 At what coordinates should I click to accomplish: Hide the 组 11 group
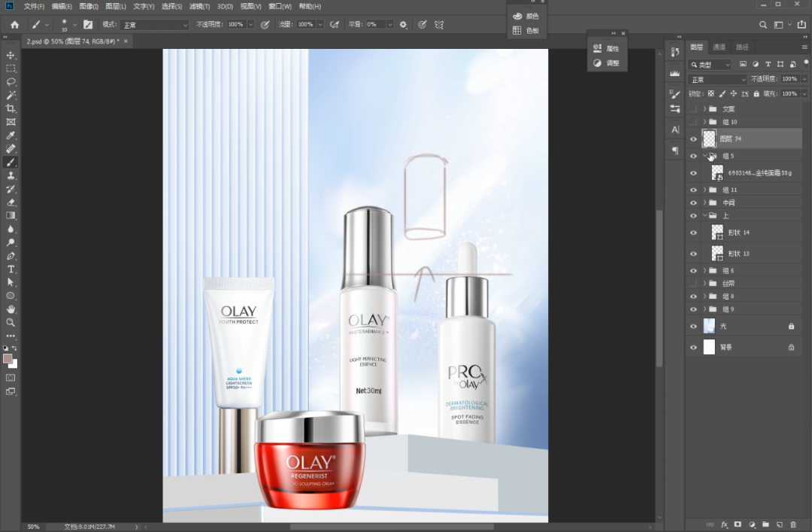click(693, 190)
